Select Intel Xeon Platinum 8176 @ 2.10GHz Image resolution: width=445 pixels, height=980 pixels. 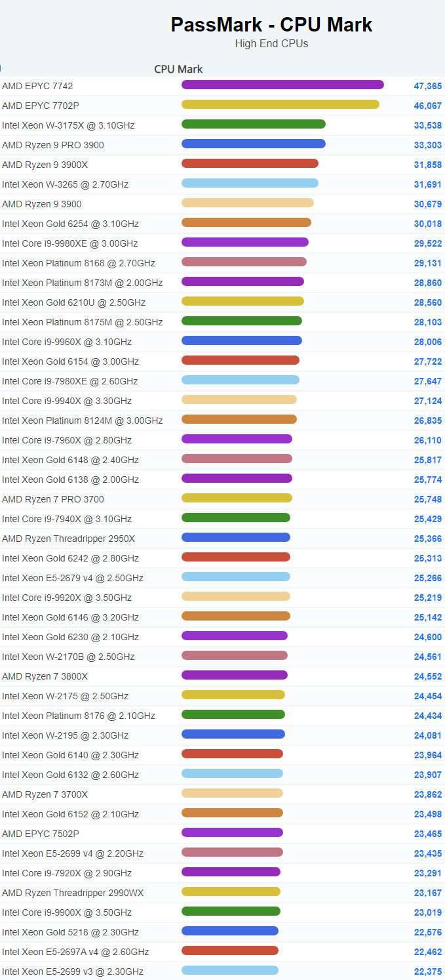79,716
